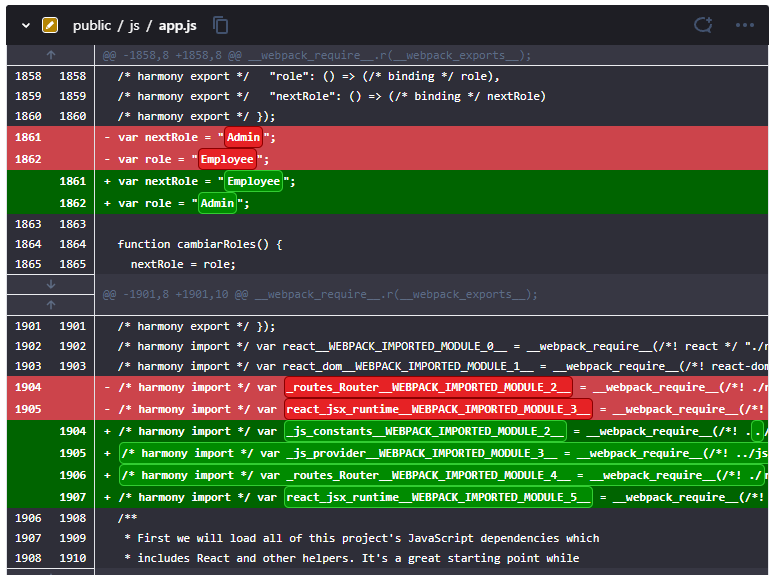Click deleted line number 1904
This screenshot has height=575, width=776.
(x=28, y=387)
